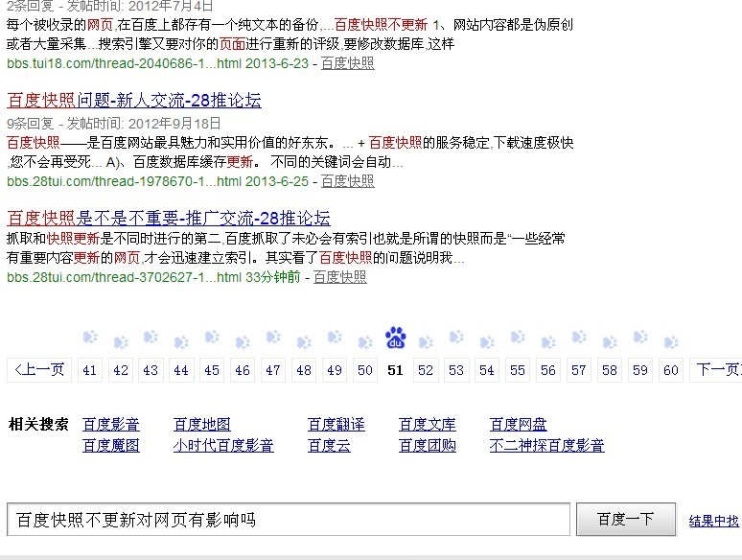The height and width of the screenshot is (560, 742).
Task: Click the faded paw icon above page 50
Action: 365,341
